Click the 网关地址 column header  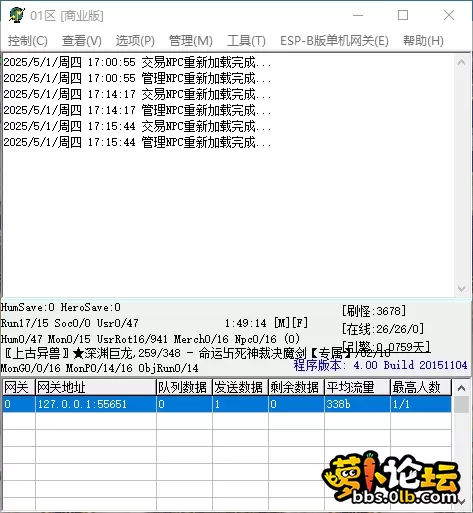pos(96,388)
